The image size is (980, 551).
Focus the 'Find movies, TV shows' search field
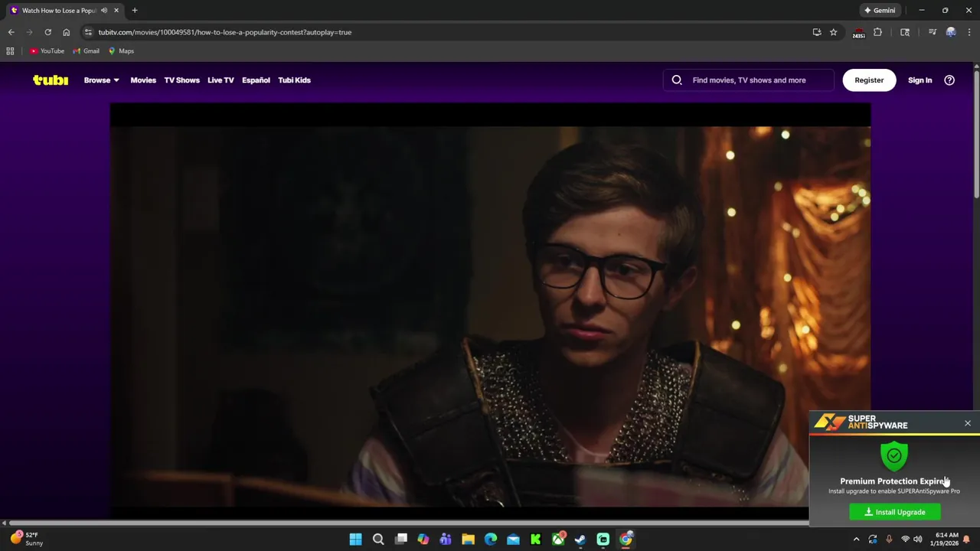coord(749,80)
